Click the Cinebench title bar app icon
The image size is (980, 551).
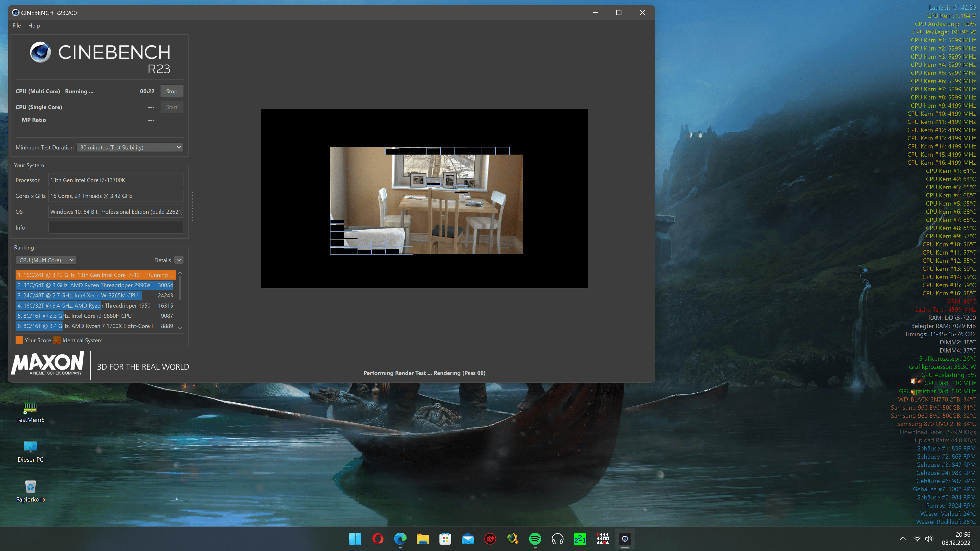coord(16,12)
